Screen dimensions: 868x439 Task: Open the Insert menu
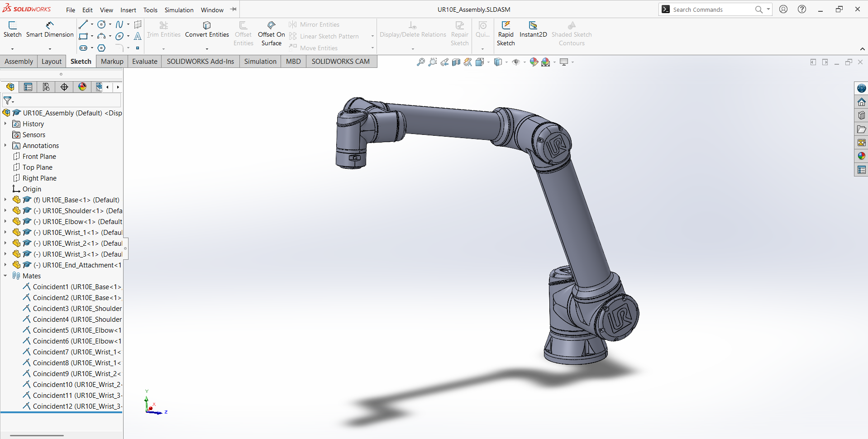pos(128,10)
